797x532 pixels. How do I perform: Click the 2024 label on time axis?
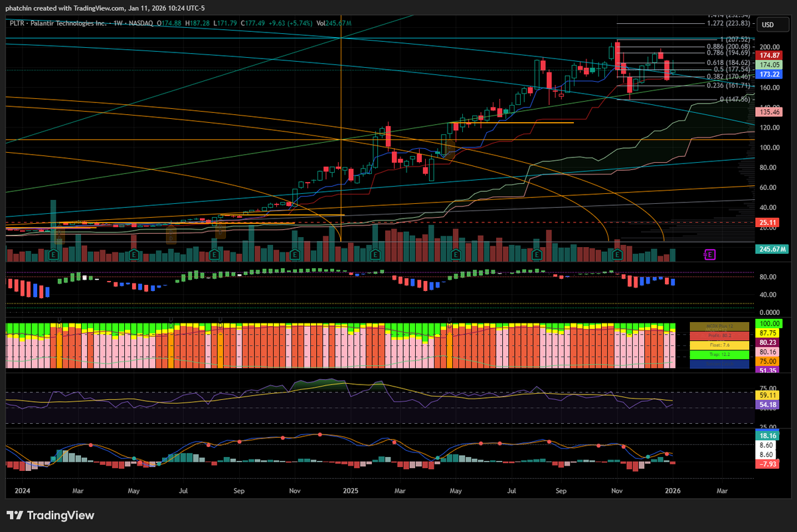23,491
